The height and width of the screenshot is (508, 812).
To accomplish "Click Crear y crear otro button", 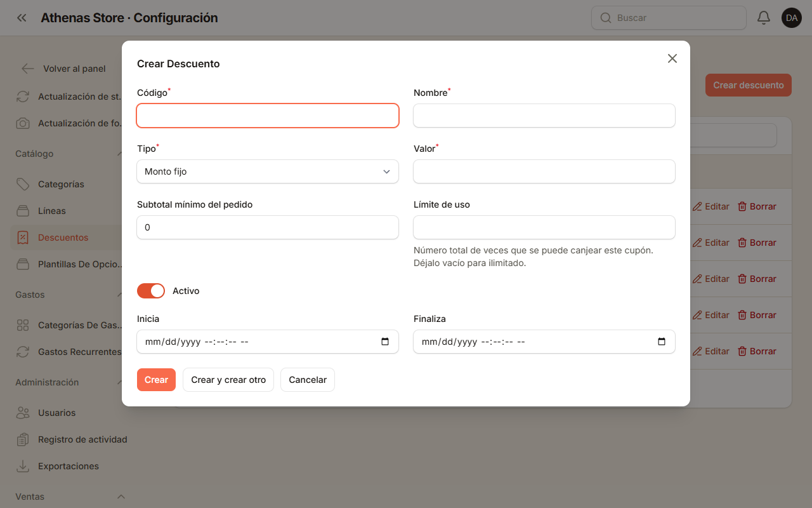I will (228, 380).
